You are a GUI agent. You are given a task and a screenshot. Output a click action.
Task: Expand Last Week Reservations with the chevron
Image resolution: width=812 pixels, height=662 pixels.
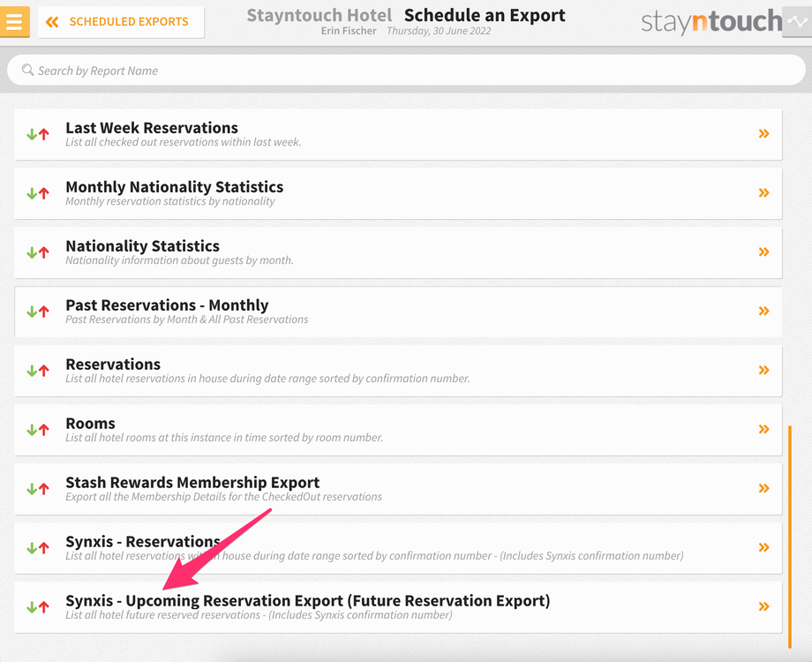point(763,133)
